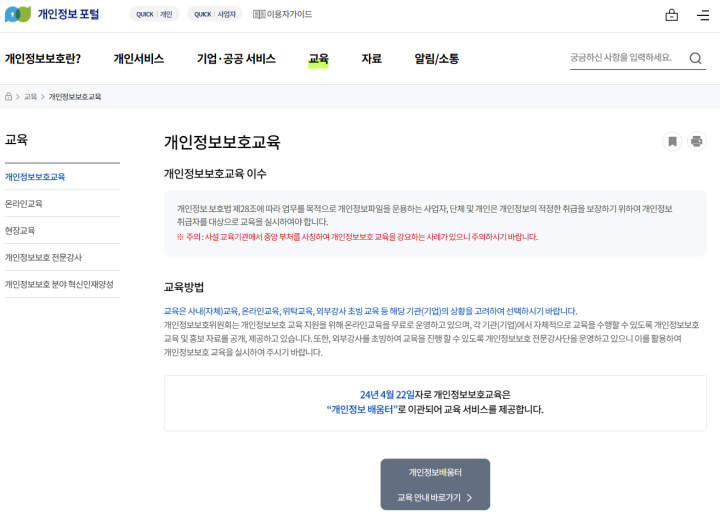Click 교육 in the breadcrumb
Image resolution: width=720 pixels, height=514 pixels.
[30, 96]
